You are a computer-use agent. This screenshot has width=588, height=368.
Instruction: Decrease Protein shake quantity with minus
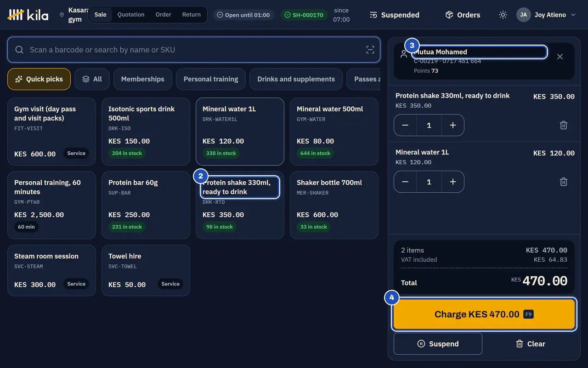click(405, 125)
